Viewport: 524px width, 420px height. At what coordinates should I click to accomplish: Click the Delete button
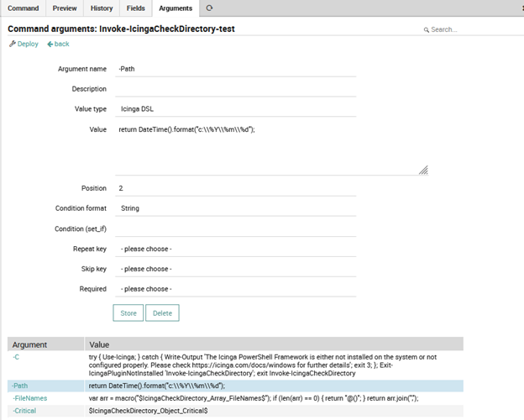[162, 313]
